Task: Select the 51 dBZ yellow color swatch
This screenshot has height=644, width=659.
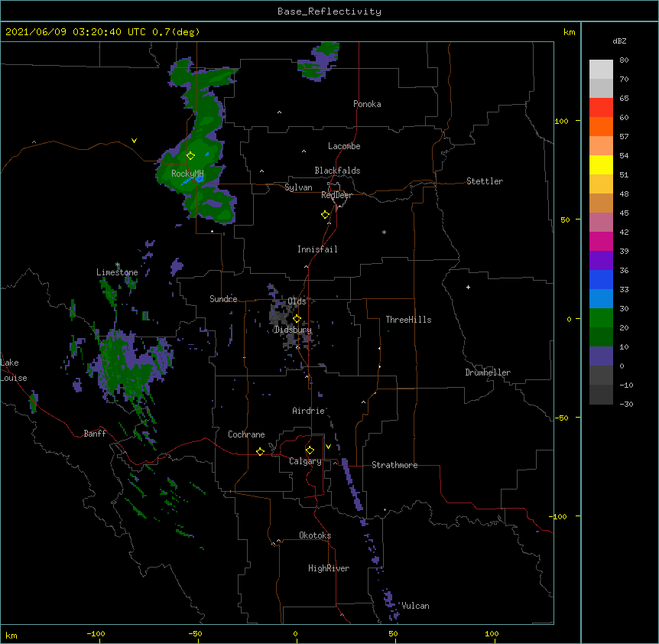Action: 601,164
